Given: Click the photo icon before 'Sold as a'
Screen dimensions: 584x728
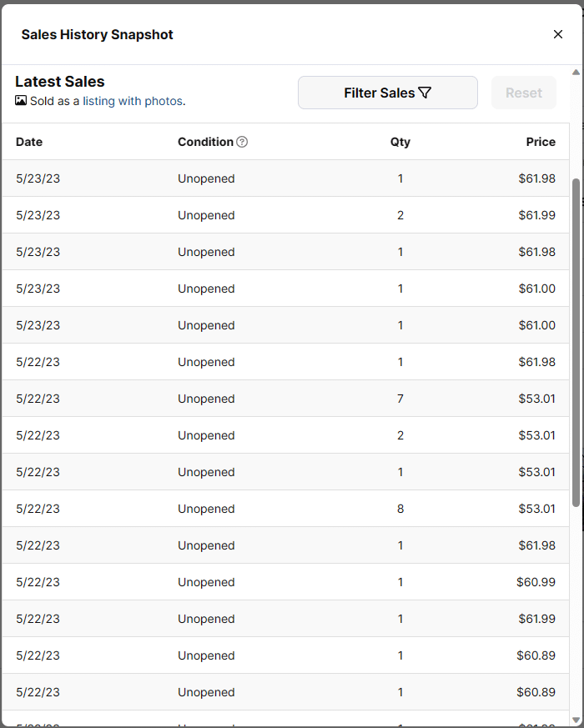Looking at the screenshot, I should point(21,101).
